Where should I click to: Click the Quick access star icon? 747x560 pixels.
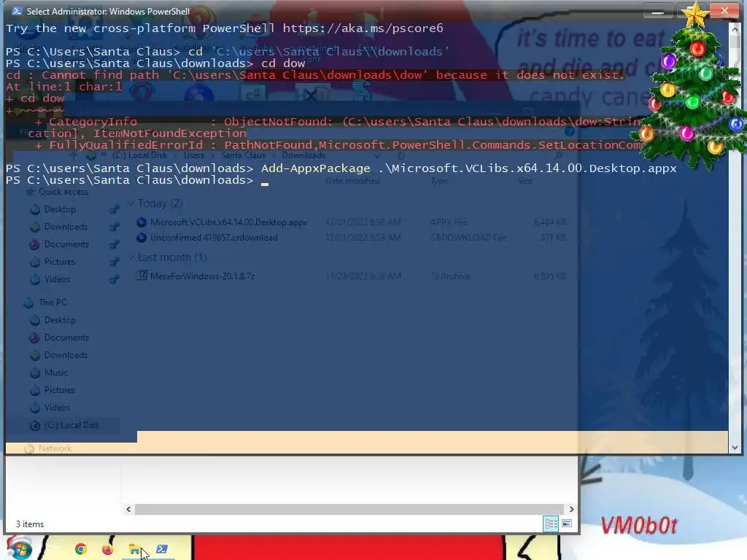[31, 192]
